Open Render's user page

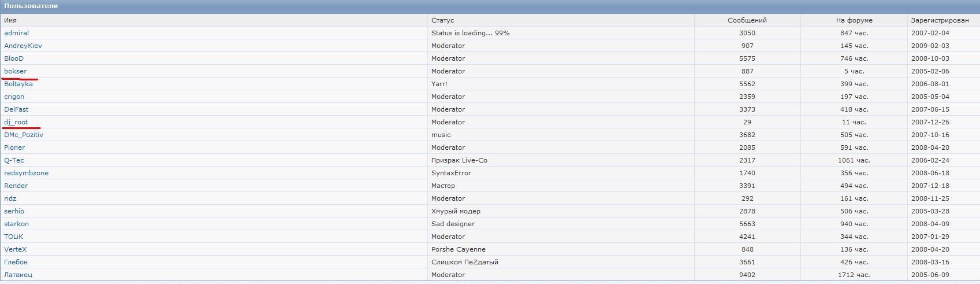click(16, 186)
